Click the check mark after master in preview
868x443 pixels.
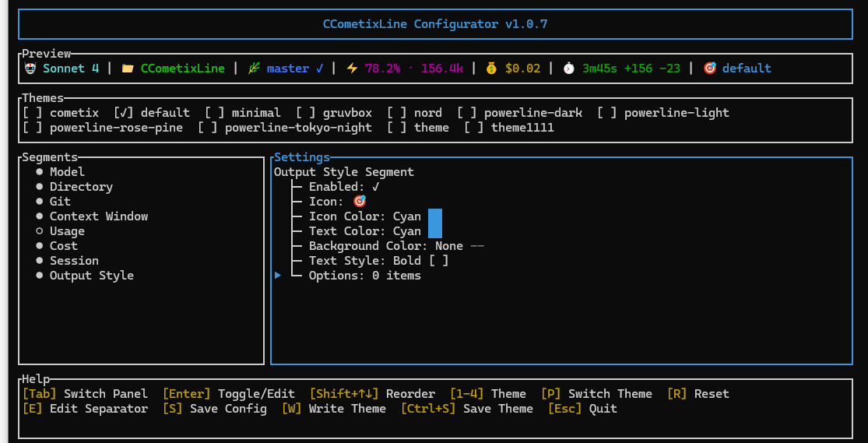319,69
